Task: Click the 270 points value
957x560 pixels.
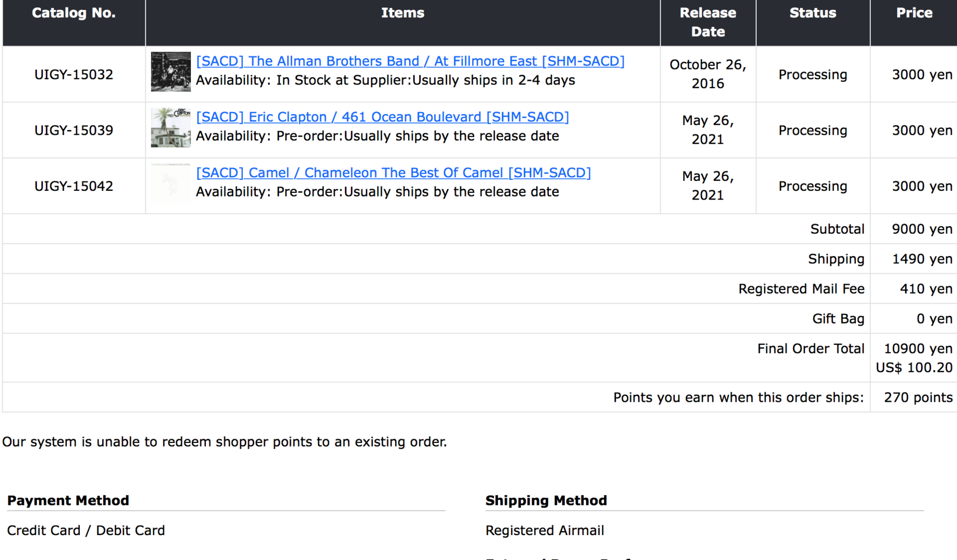Action: click(918, 398)
